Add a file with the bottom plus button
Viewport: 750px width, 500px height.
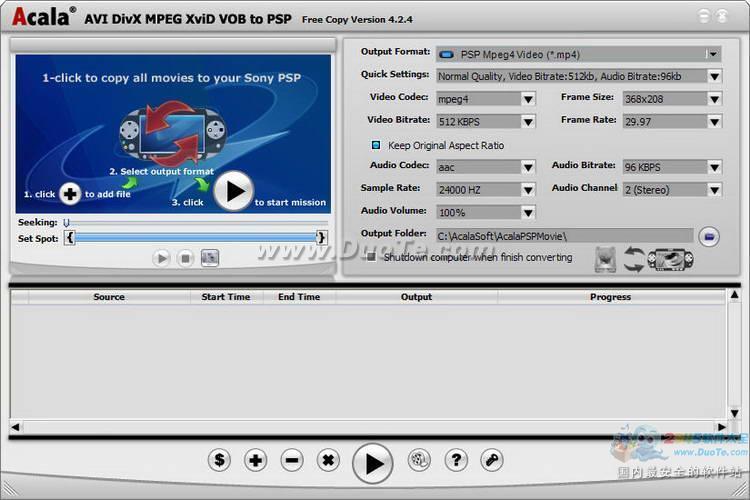coord(255,460)
